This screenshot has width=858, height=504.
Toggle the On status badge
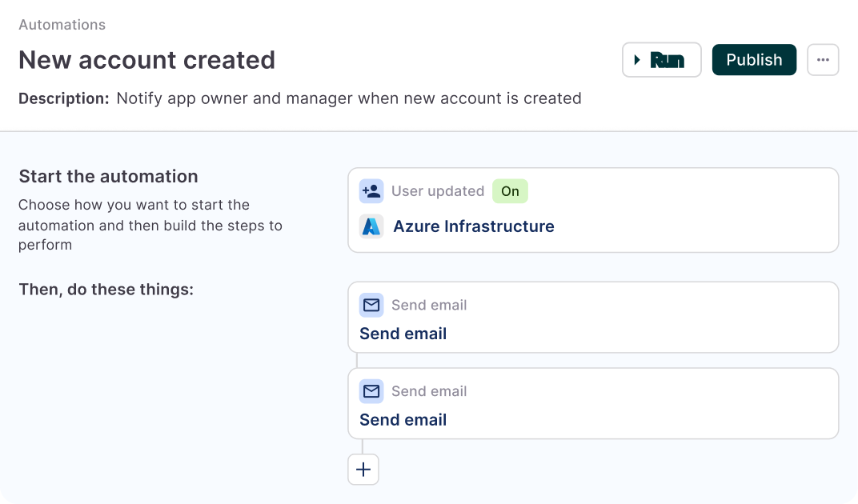click(x=510, y=191)
